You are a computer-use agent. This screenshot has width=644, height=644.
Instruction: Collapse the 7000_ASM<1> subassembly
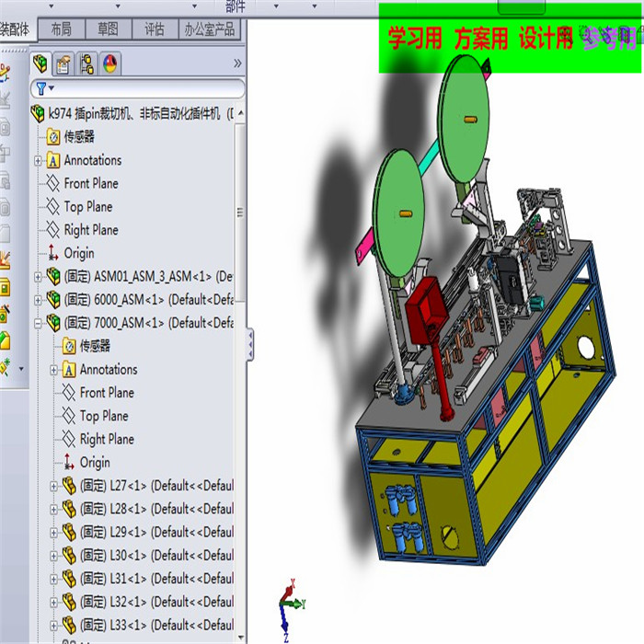[x=39, y=324]
